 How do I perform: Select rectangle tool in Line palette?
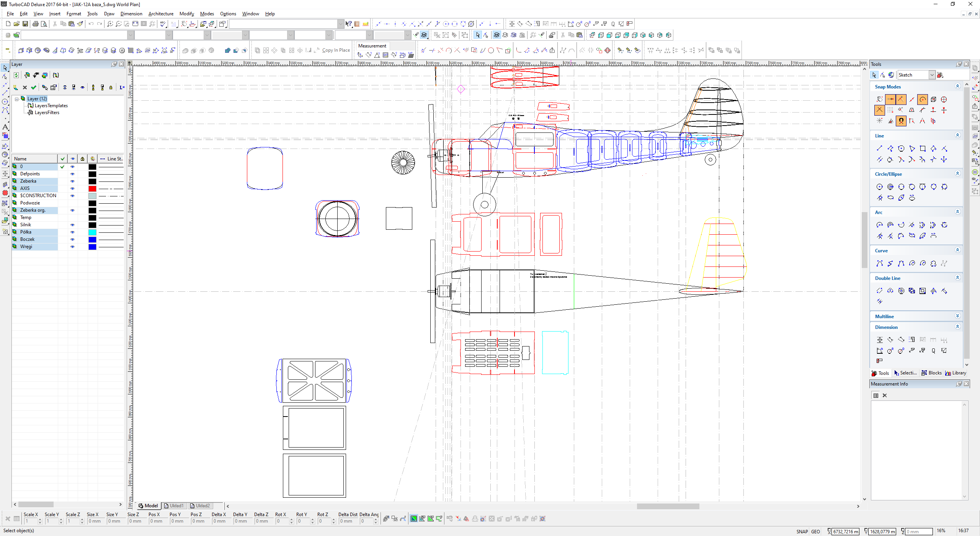(923, 149)
